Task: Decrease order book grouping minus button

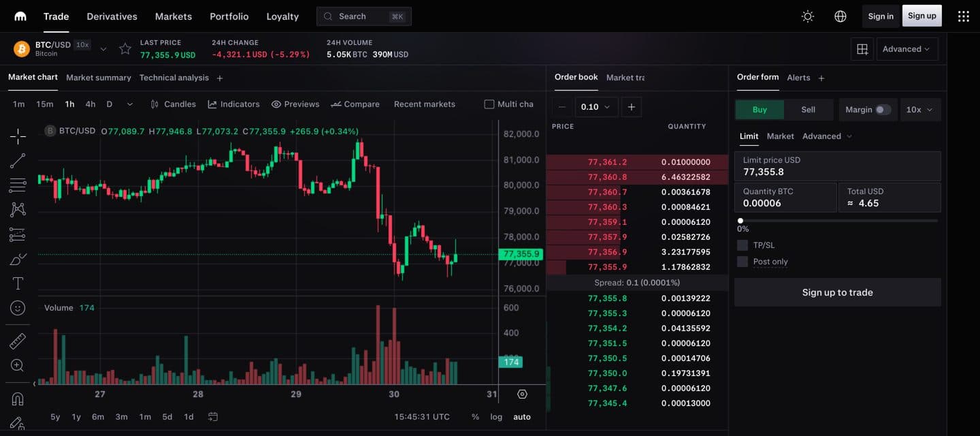Action: click(x=562, y=107)
